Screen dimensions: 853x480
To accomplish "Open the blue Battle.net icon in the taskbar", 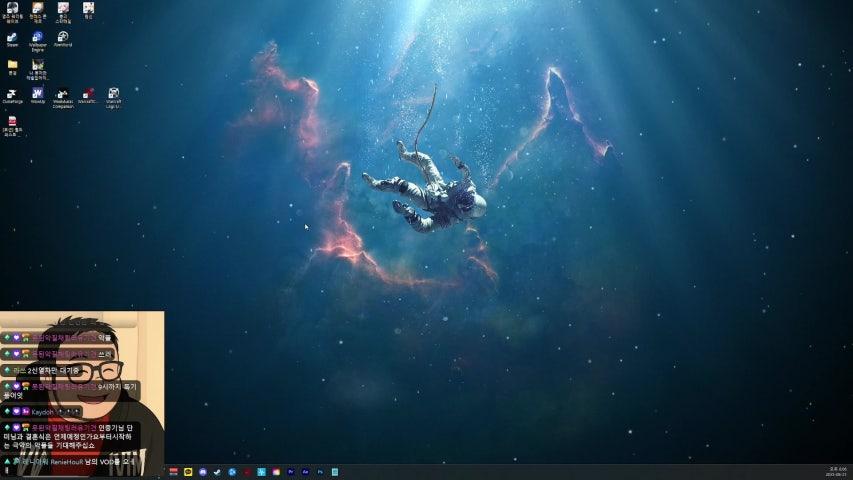I will (x=232, y=472).
